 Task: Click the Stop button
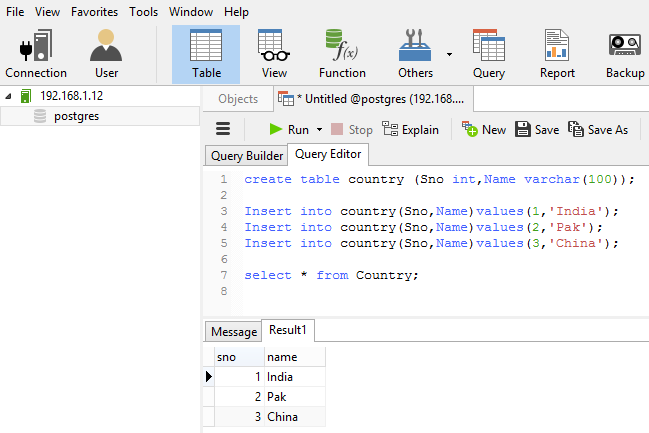pyautogui.click(x=352, y=130)
